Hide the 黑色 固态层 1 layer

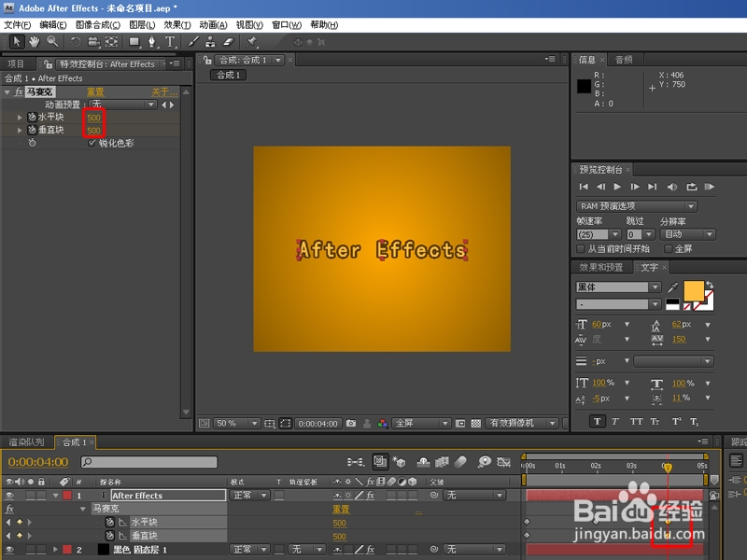(9, 549)
